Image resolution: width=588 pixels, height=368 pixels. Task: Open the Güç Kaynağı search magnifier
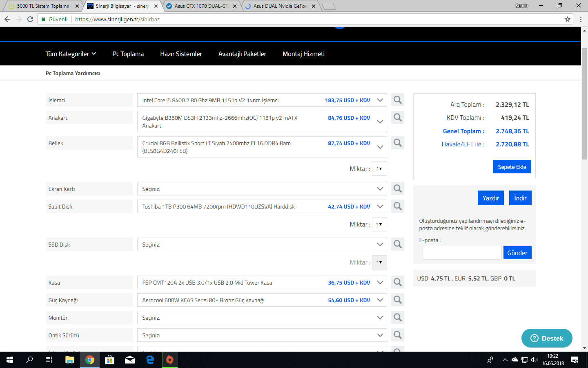[398, 300]
